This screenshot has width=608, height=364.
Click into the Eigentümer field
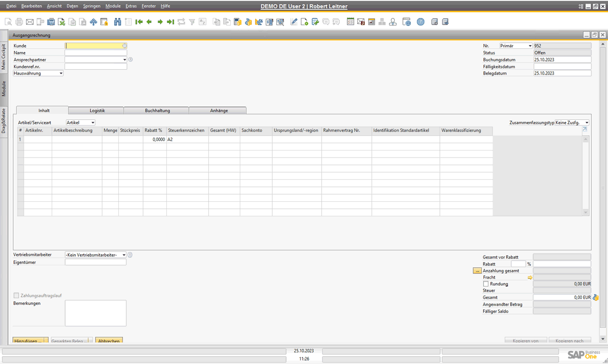[x=95, y=262]
